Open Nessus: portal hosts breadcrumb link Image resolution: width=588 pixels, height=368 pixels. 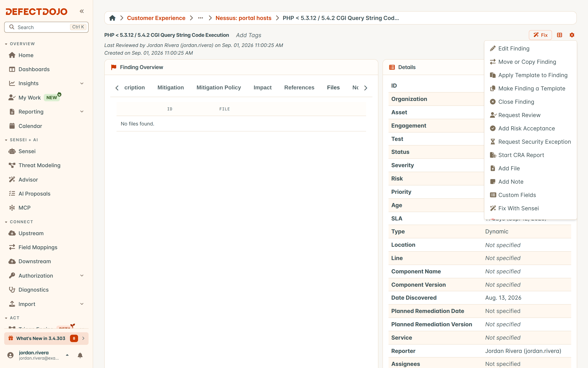point(243,18)
